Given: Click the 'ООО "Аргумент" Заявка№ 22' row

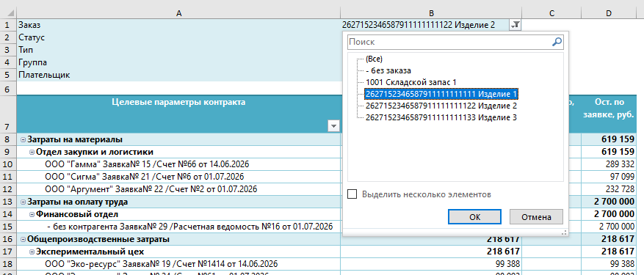Looking at the screenshot, I should tap(178, 190).
